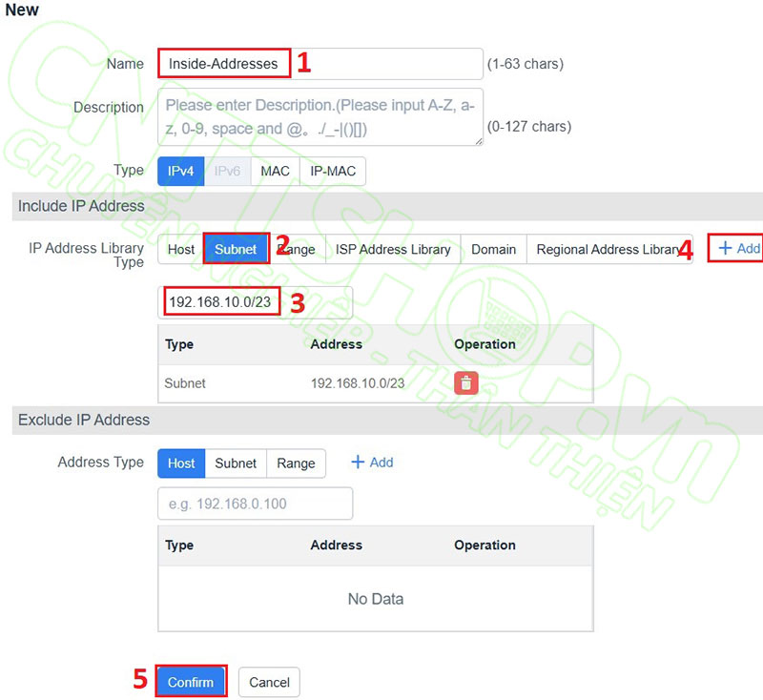Switch Type back to IPv4
The width and height of the screenshot is (763, 700).
[x=180, y=171]
